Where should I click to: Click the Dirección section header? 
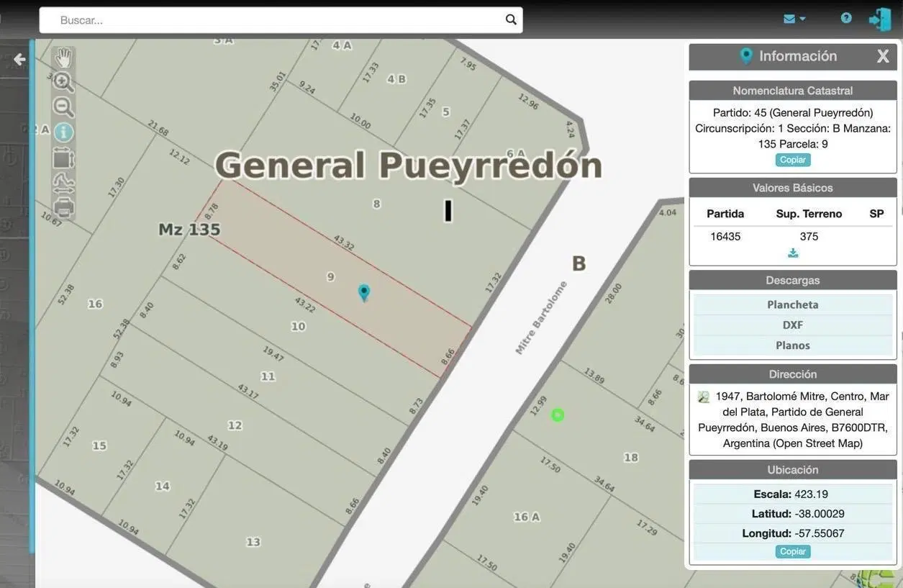(x=793, y=374)
